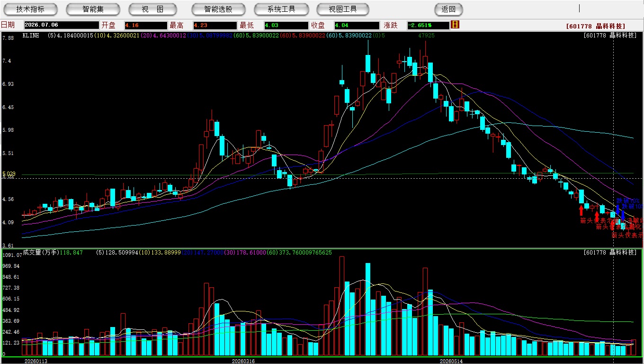Click the stock label in the KLINE panel

point(610,36)
